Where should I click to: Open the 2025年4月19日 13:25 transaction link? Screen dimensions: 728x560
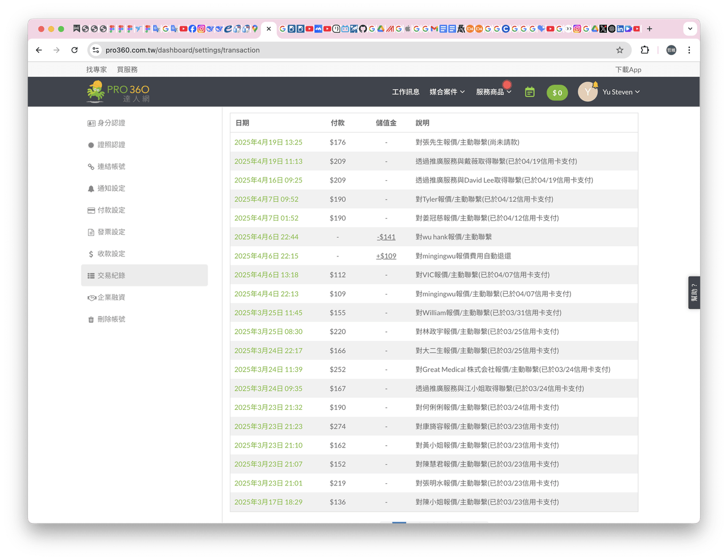tap(268, 142)
